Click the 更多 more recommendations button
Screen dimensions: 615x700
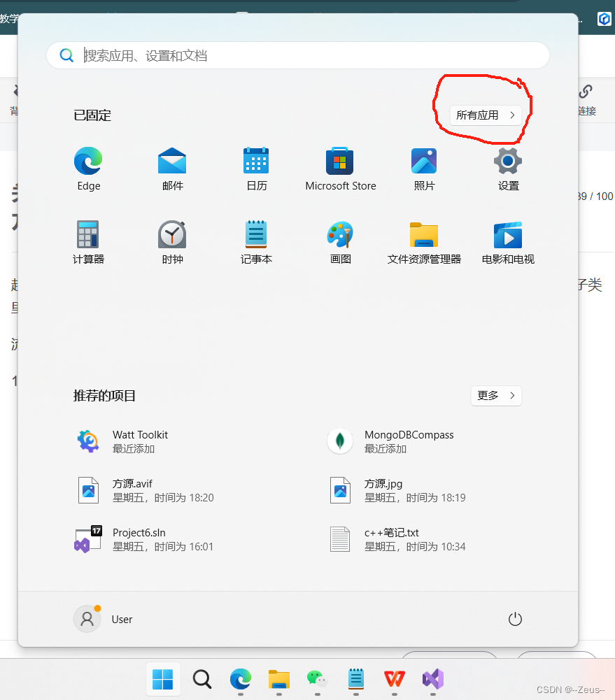(496, 396)
